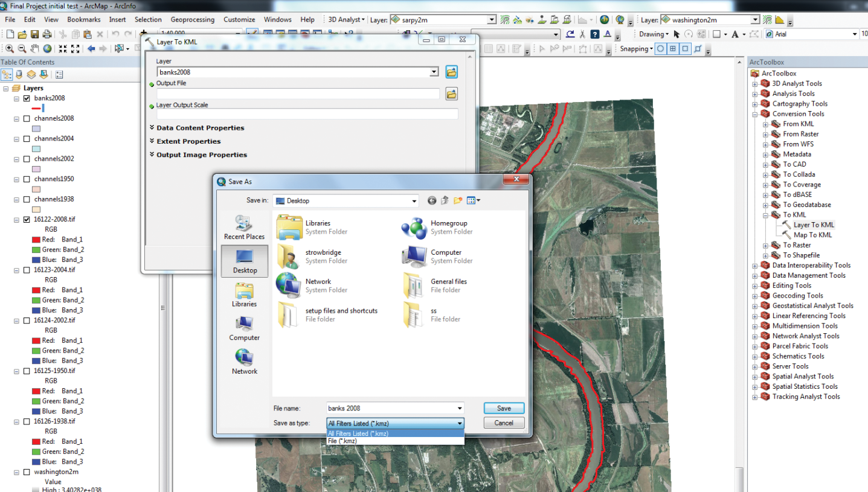The height and width of the screenshot is (492, 868).
Task: Choose File (*.kmz) from the type list
Action: [342, 441]
